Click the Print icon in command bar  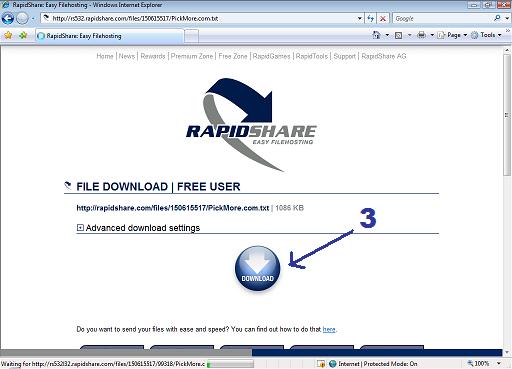click(421, 35)
